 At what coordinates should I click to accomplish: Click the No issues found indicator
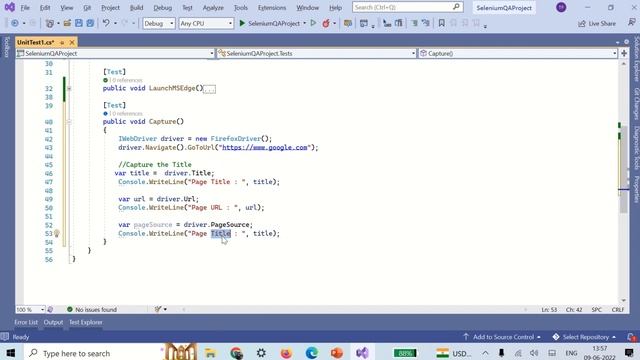click(x=92, y=309)
